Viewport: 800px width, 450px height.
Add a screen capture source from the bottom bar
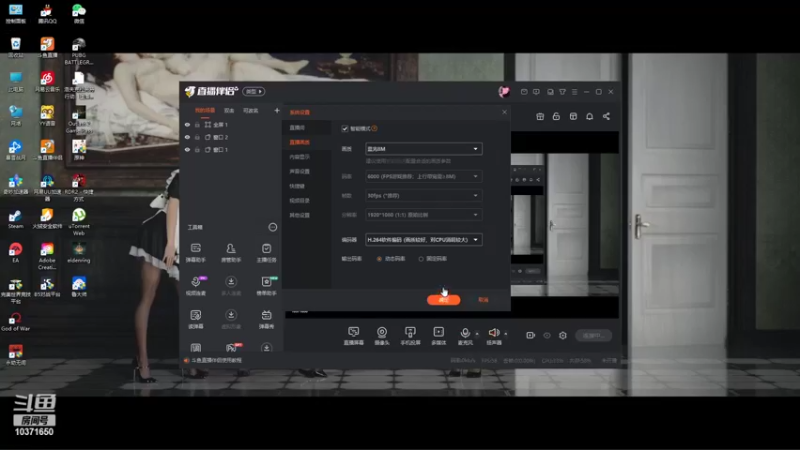[354, 336]
